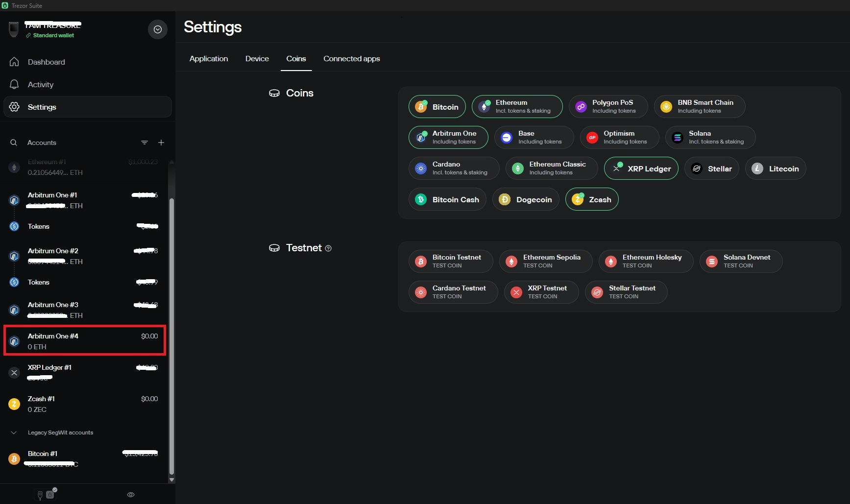Open Activity in the sidebar
The width and height of the screenshot is (850, 504).
pyautogui.click(x=88, y=84)
